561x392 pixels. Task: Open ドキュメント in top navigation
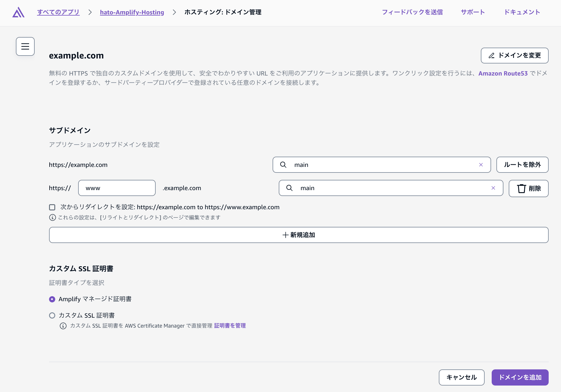pyautogui.click(x=522, y=12)
